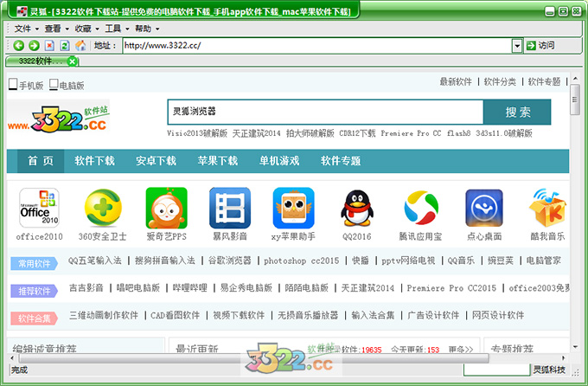The image size is (588, 386).
Task: Open the 360安全卫士 app icon
Action: tap(103, 208)
